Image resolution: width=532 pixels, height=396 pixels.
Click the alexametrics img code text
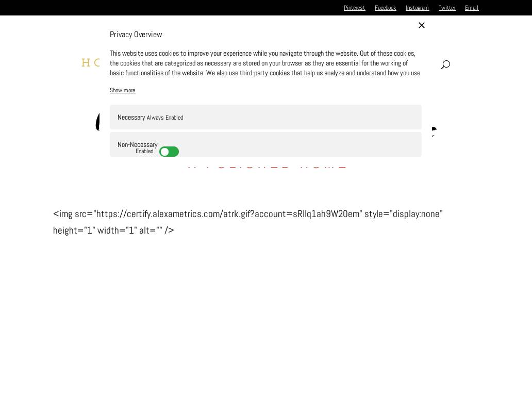coord(247,222)
